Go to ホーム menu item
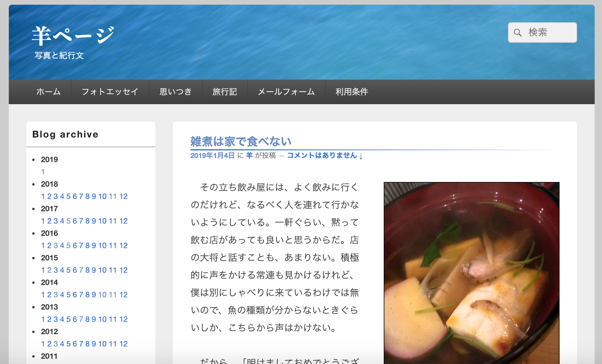602x364 pixels. [48, 92]
